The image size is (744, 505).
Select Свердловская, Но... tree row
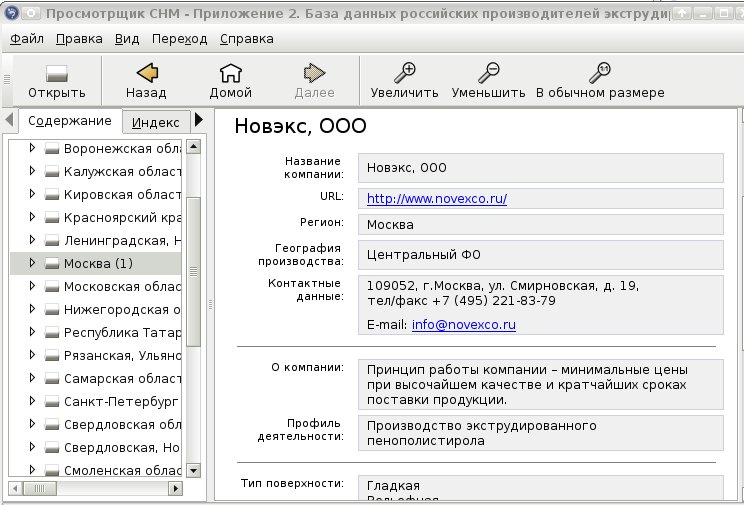95,448
